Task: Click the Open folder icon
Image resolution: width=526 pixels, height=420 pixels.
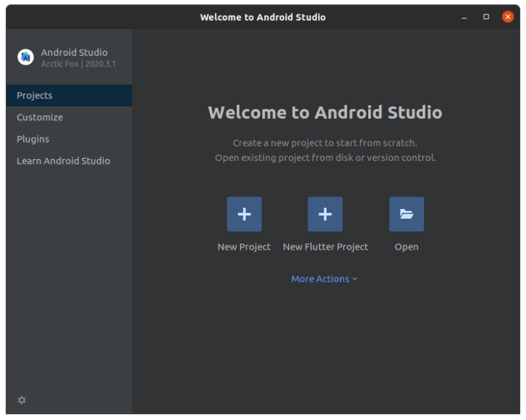Action: pos(406,214)
